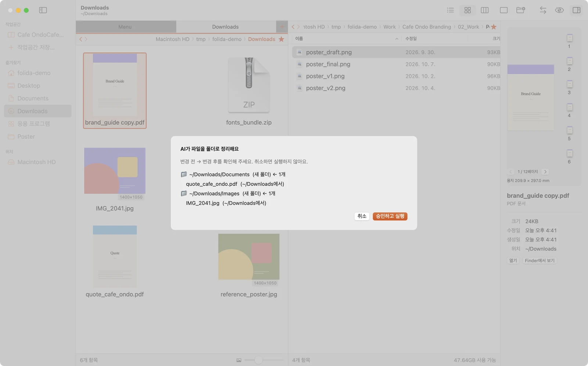
Task: Click the small image icon beside the size slider
Action: (239, 360)
